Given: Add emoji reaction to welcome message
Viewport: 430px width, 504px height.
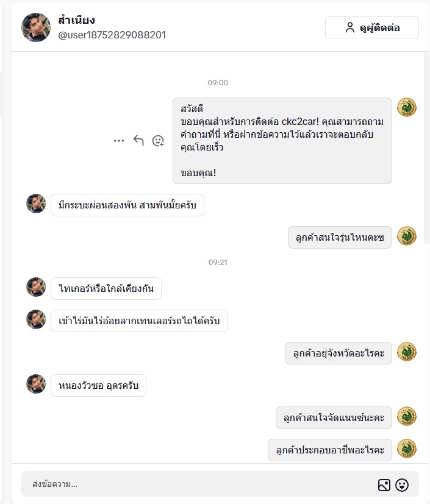Looking at the screenshot, I should tap(158, 141).
